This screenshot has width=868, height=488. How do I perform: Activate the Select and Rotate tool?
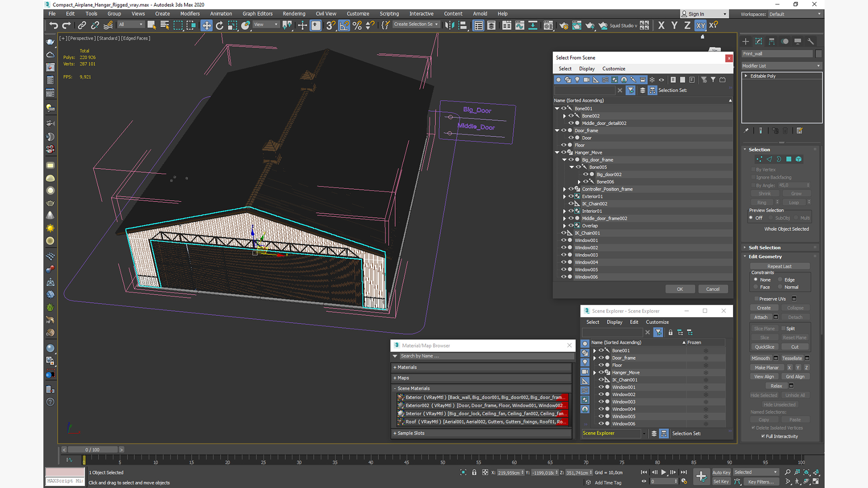[220, 25]
